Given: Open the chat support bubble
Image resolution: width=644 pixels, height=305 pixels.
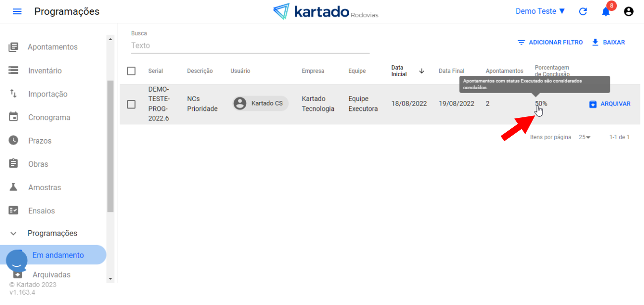Looking at the screenshot, I should tap(16, 260).
